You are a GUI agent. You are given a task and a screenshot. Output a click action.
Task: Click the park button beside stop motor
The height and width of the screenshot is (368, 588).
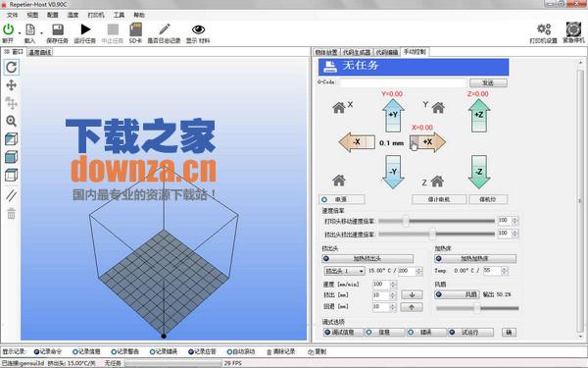tap(488, 199)
